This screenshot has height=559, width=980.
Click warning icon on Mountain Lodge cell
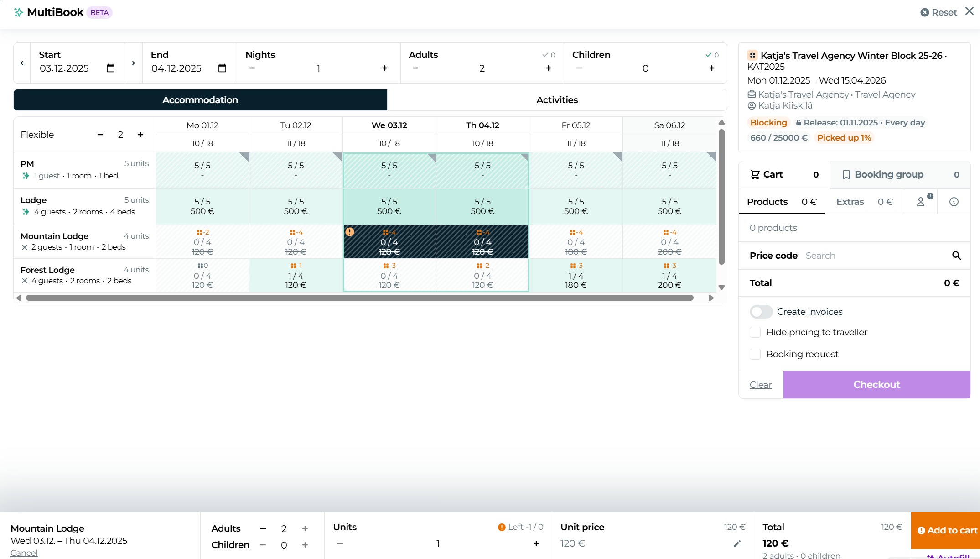click(x=350, y=232)
